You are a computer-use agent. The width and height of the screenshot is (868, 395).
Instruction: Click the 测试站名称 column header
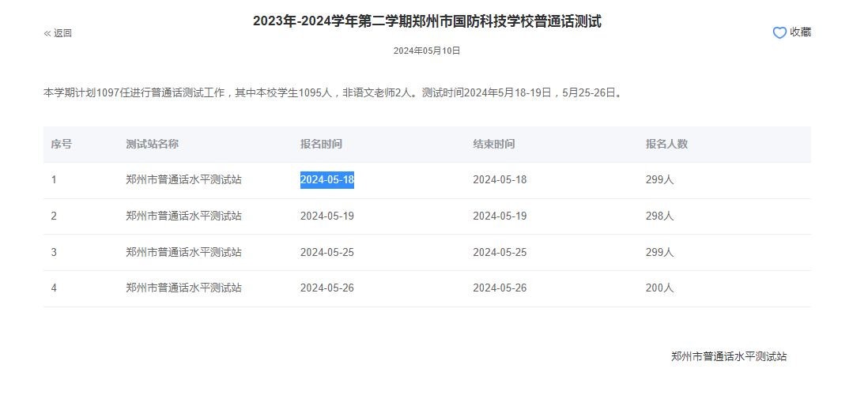pyautogui.click(x=152, y=144)
